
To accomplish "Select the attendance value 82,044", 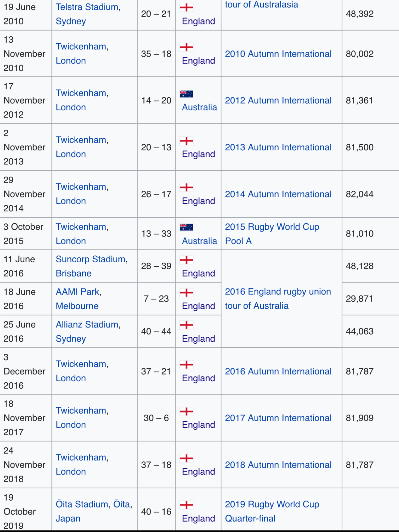I will tap(360, 194).
